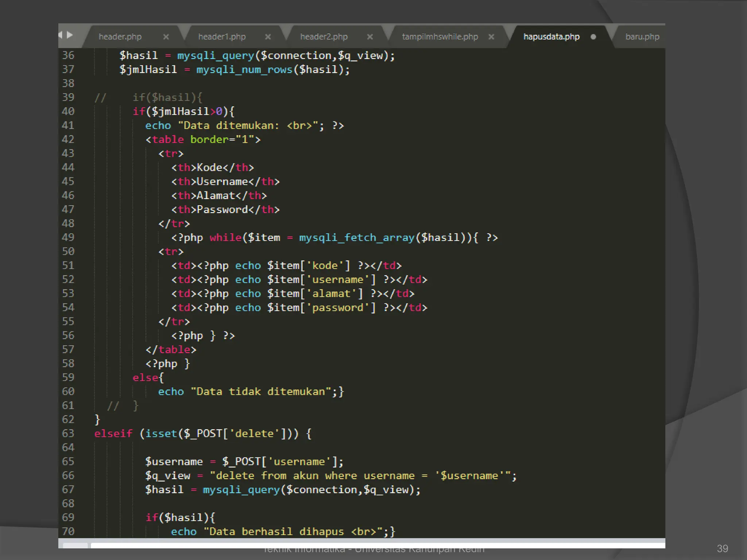Click the unsaved dot on hapusdata.php tab
Viewport: 747px width, 560px height.
(593, 37)
